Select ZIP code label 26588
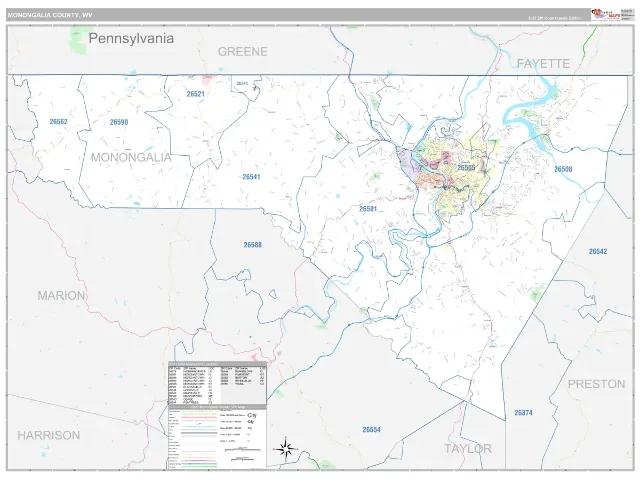The height and width of the screenshot is (480, 640). coord(253,245)
